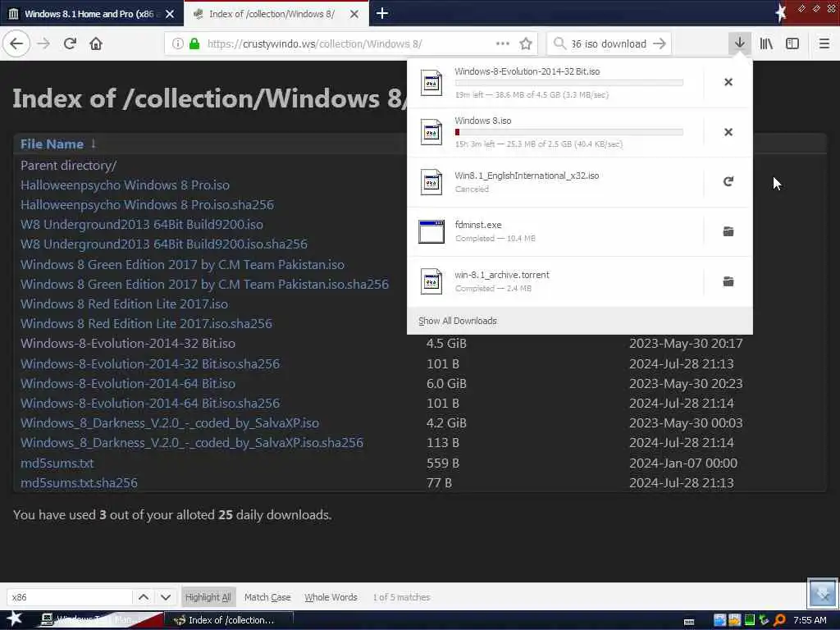Image resolution: width=840 pixels, height=630 pixels.
Task: Bookmark this page with the star
Action: (526, 43)
